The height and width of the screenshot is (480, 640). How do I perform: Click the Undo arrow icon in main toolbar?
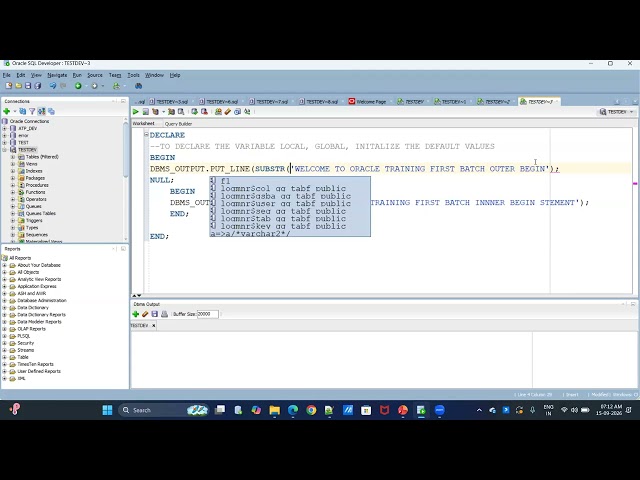pos(53,86)
